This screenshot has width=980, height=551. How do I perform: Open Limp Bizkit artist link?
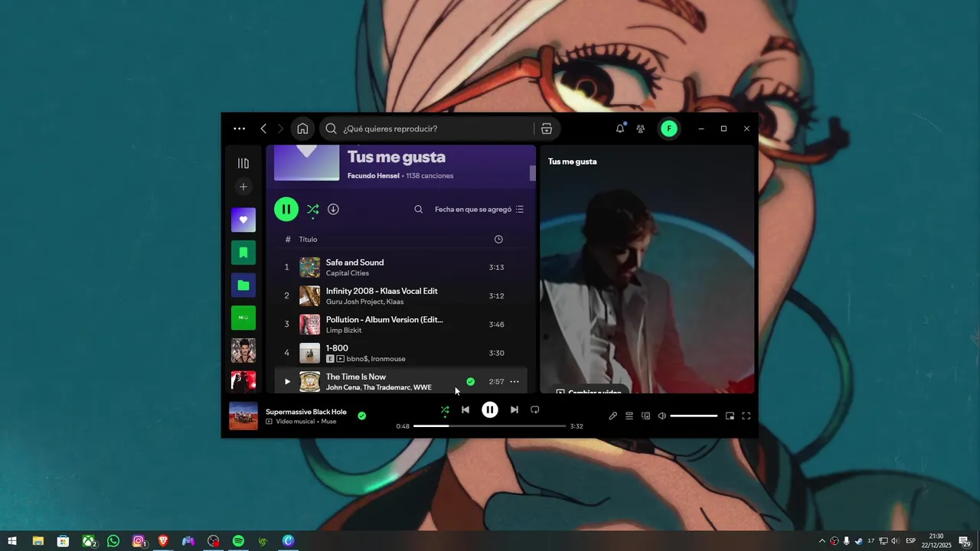point(344,330)
